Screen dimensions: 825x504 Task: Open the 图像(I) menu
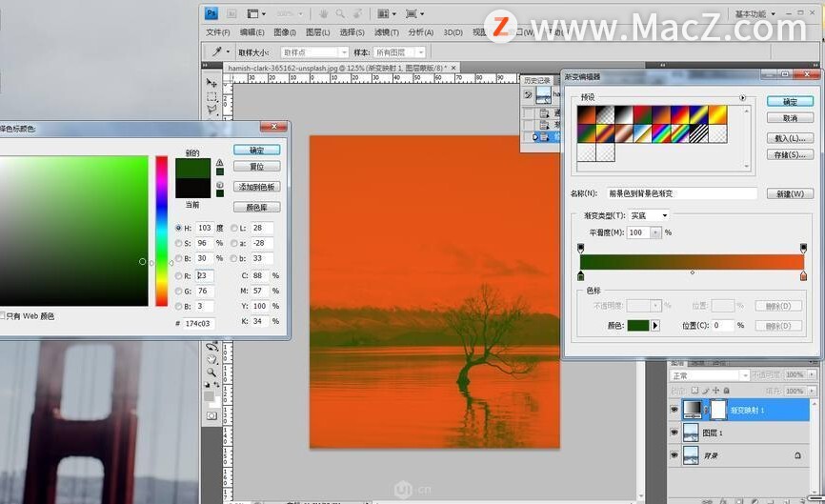(x=285, y=32)
